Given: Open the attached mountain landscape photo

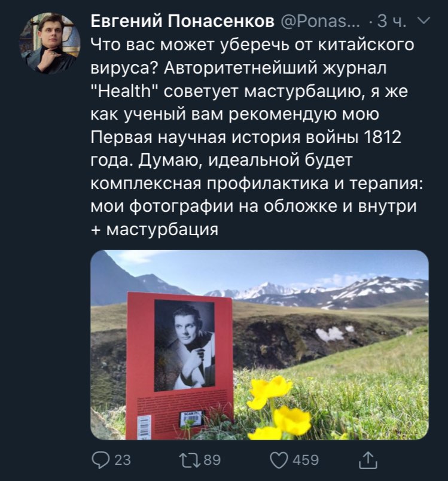Looking at the screenshot, I should pos(260,345).
